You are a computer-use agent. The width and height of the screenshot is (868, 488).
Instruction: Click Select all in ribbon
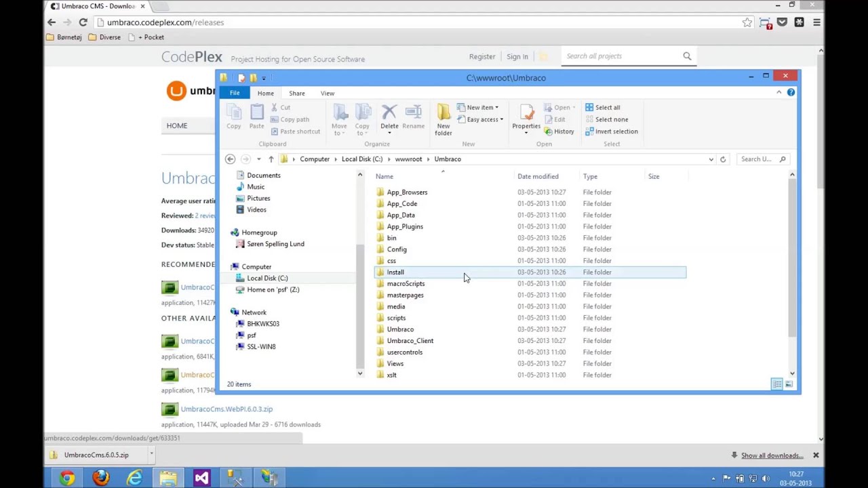pyautogui.click(x=602, y=107)
